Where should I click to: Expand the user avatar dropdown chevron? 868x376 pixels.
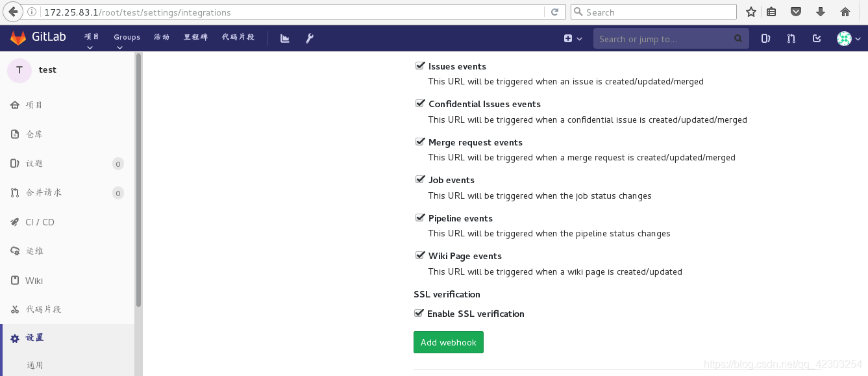(x=858, y=39)
